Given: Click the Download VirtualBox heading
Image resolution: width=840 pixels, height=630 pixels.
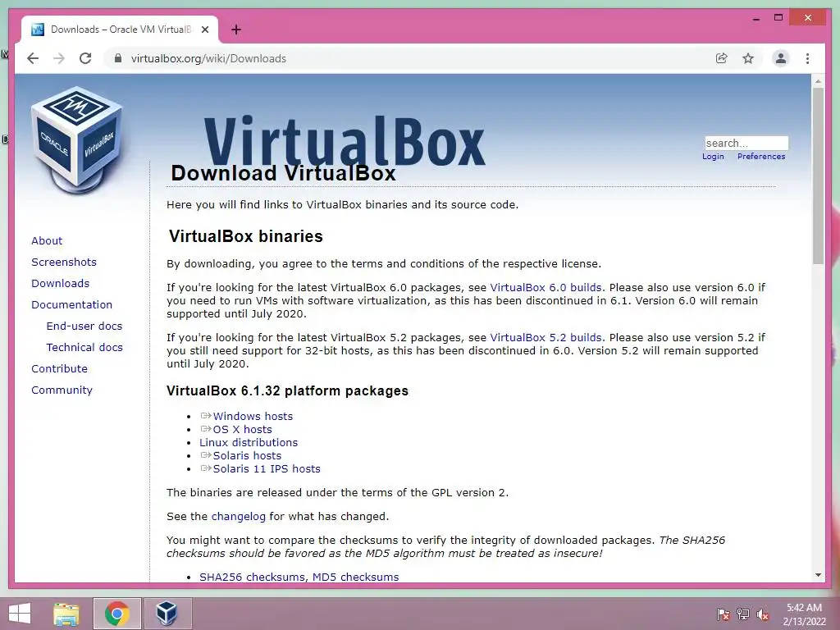Looking at the screenshot, I should point(283,174).
